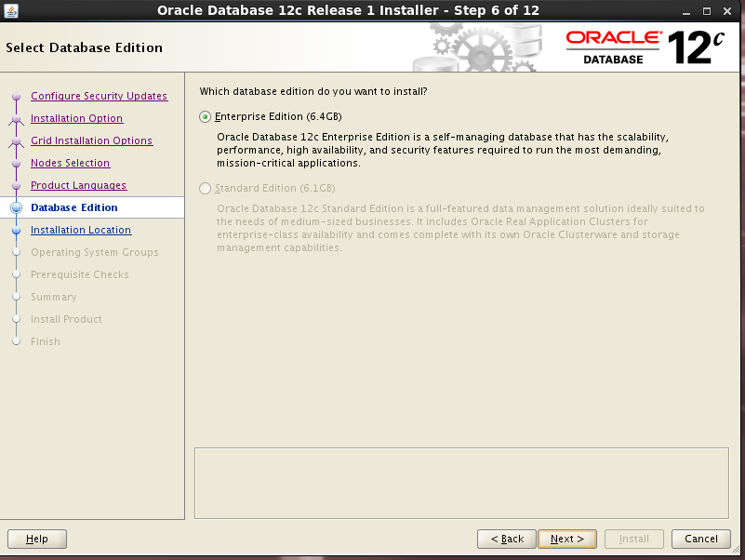
Task: Click the Enterprise Edition description paragraph
Action: point(443,150)
